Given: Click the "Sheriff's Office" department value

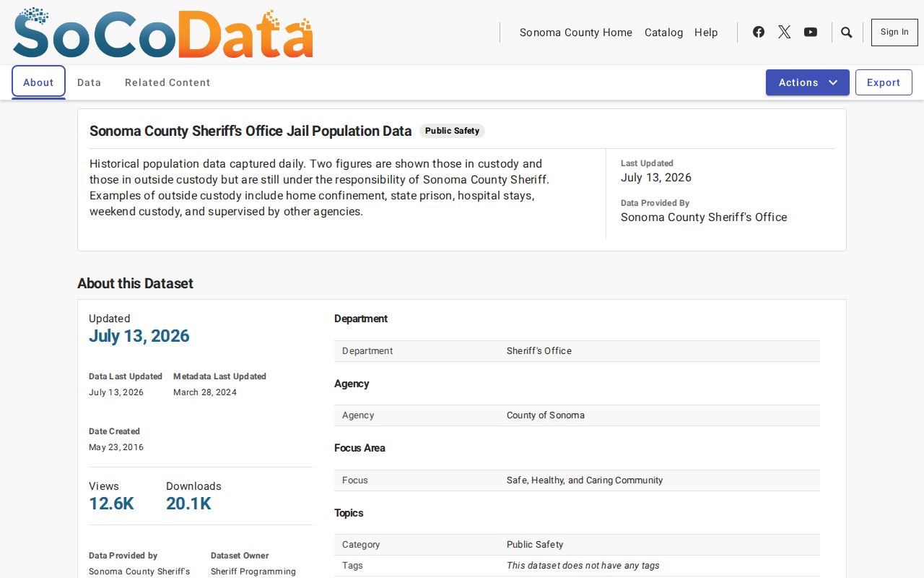Looking at the screenshot, I should pyautogui.click(x=539, y=351).
